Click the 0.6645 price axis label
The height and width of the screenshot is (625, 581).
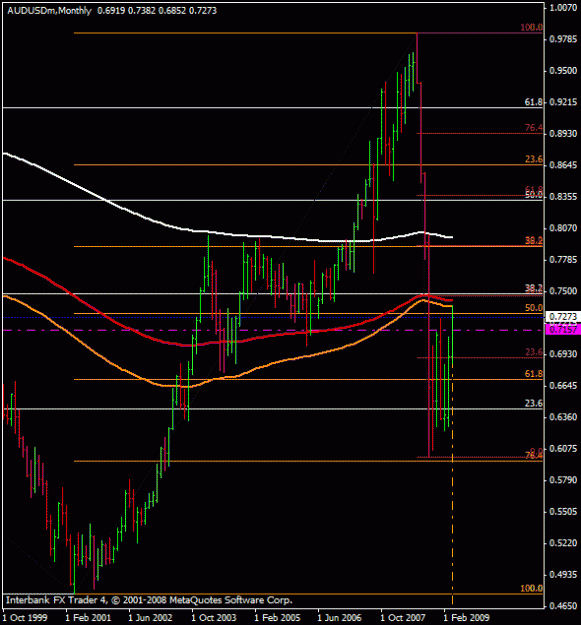[563, 385]
